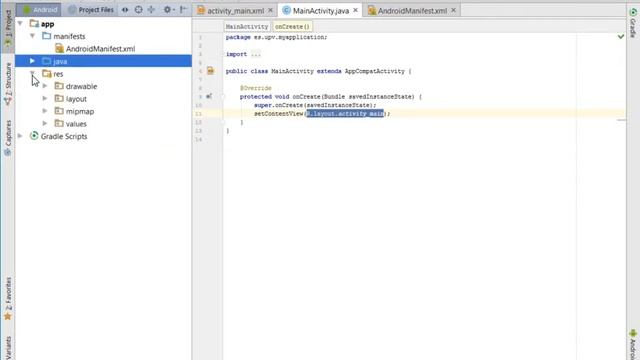640x360 pixels.
Task: Expand the mipmap folder
Action: click(x=45, y=111)
